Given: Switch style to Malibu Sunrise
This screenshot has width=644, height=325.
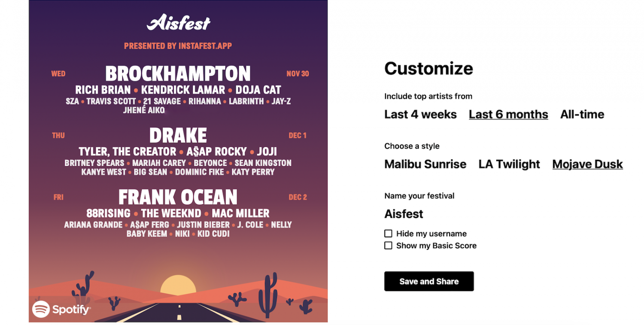Looking at the screenshot, I should point(425,164).
